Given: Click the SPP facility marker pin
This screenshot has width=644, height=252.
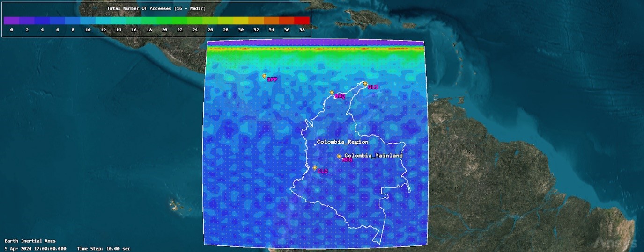Looking at the screenshot, I should [264, 76].
